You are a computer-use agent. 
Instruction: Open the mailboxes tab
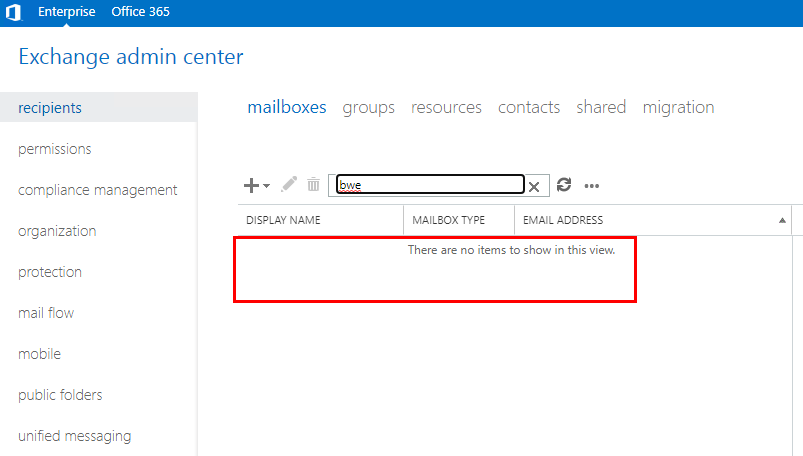tap(287, 107)
